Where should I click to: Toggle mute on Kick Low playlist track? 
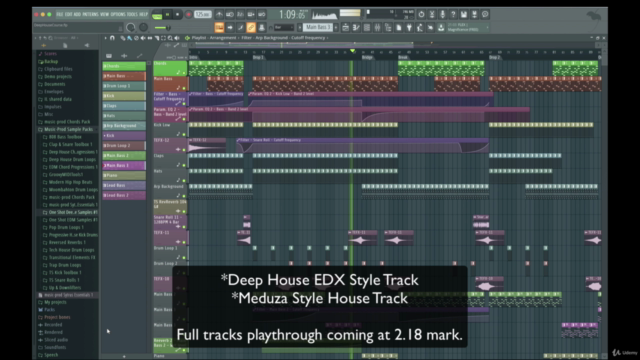[184, 134]
